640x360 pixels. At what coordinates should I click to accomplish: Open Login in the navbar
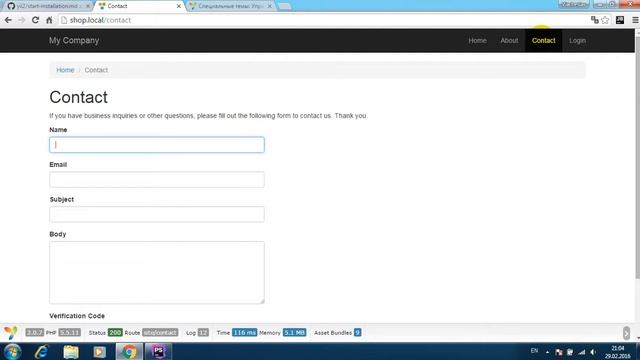(x=577, y=40)
